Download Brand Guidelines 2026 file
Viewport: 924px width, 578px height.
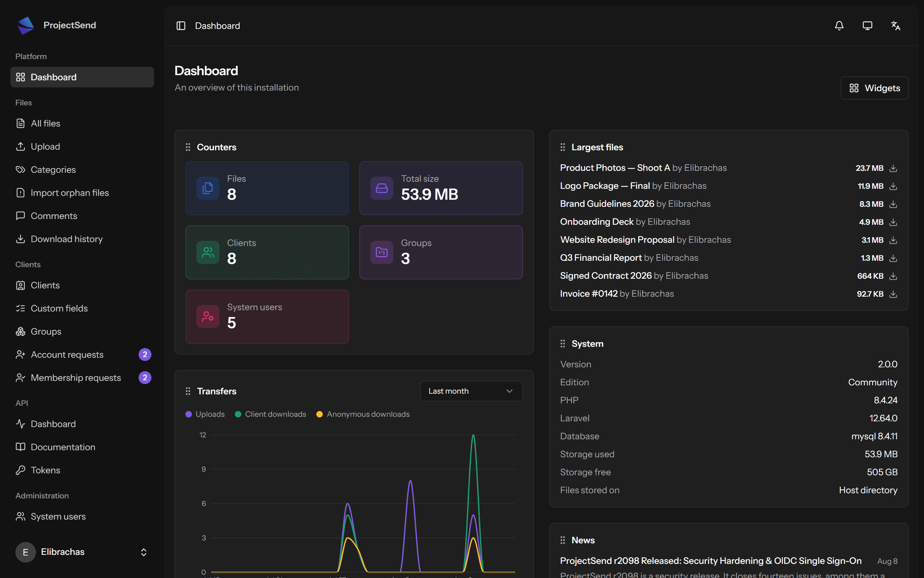pos(893,204)
